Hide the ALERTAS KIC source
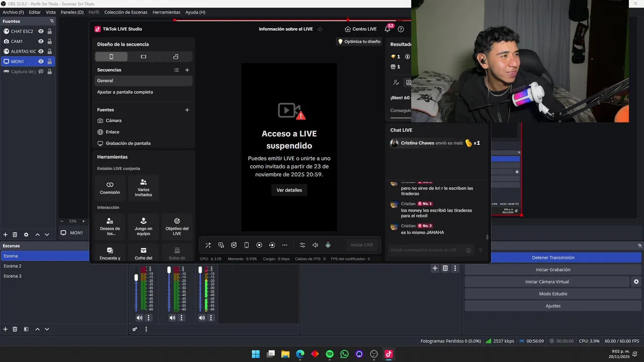 point(41,51)
